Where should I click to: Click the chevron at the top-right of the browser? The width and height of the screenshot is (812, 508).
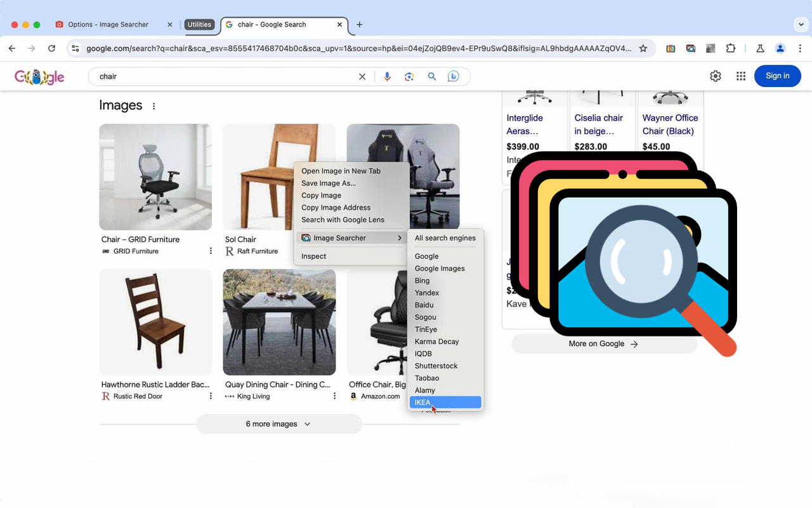(x=801, y=24)
